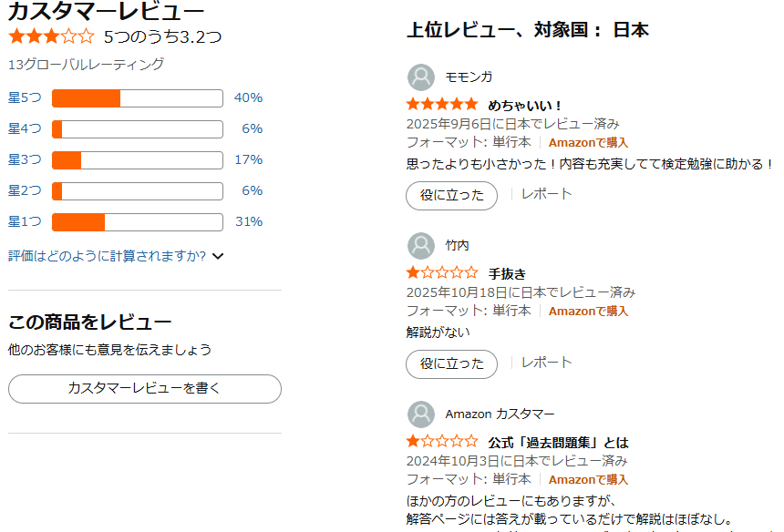Viewport: 784px width, 532px height.
Task: Open 星4つ 6% percentage link
Action: [x=252, y=129]
